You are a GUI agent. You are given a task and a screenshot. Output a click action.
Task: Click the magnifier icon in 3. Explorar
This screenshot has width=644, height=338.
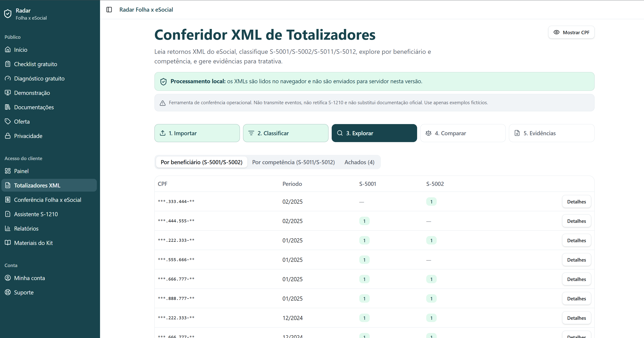(340, 133)
